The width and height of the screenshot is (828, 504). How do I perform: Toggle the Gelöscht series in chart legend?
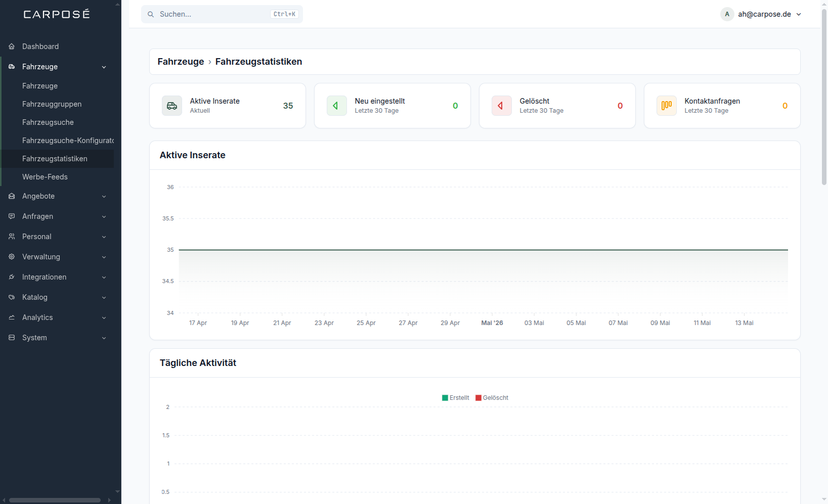(492, 398)
